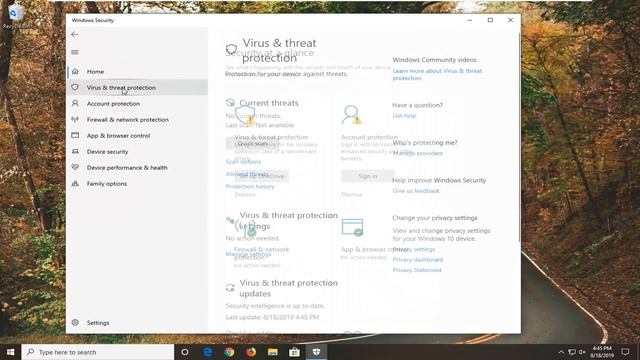The width and height of the screenshot is (640, 360).
Task: Click Learn more about Virus & threat protection
Action: coord(437,74)
